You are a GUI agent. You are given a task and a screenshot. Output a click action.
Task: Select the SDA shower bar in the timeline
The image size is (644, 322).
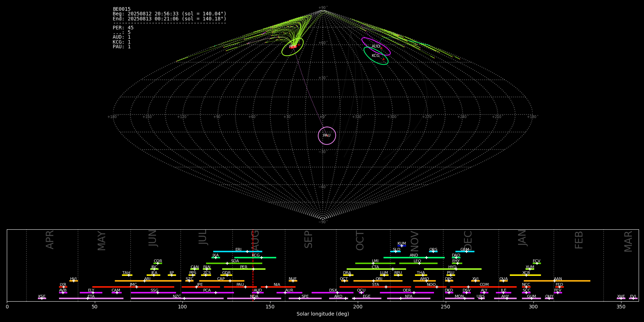click(234, 263)
